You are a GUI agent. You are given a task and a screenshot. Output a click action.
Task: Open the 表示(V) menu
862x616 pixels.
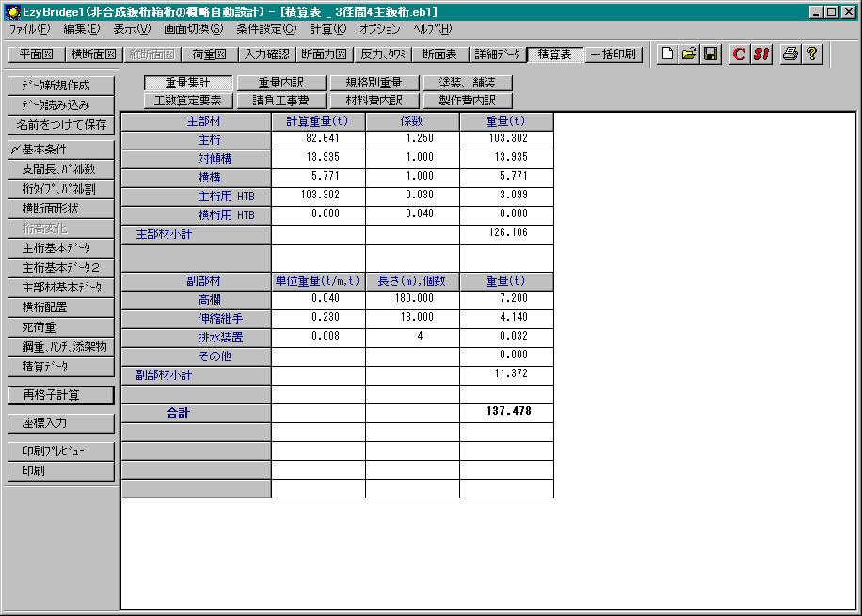pos(132,29)
